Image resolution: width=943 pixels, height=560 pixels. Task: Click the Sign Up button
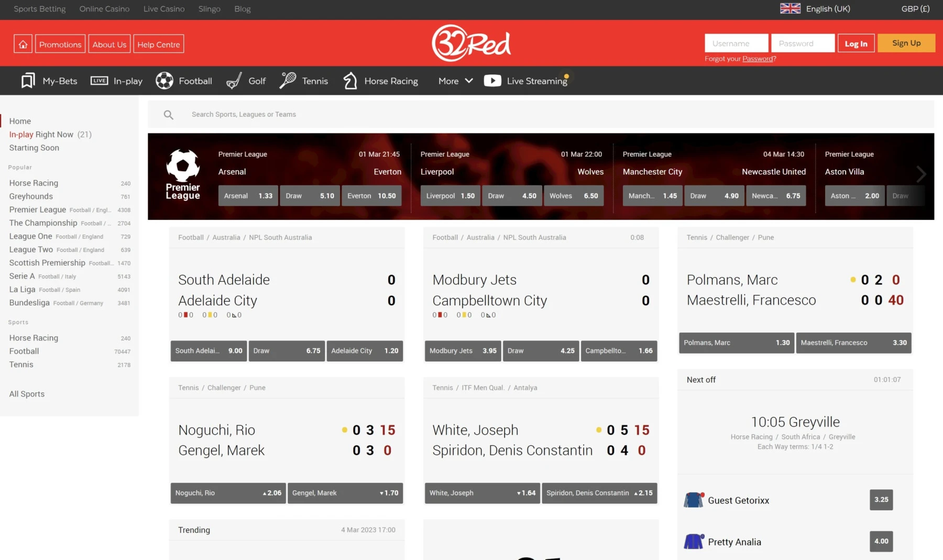[x=906, y=43]
